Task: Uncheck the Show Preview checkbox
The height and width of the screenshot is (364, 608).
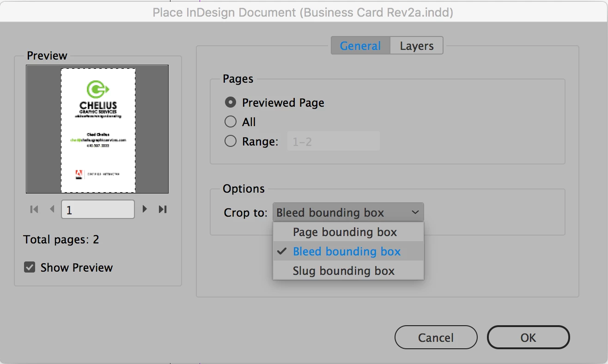Action: (x=30, y=267)
